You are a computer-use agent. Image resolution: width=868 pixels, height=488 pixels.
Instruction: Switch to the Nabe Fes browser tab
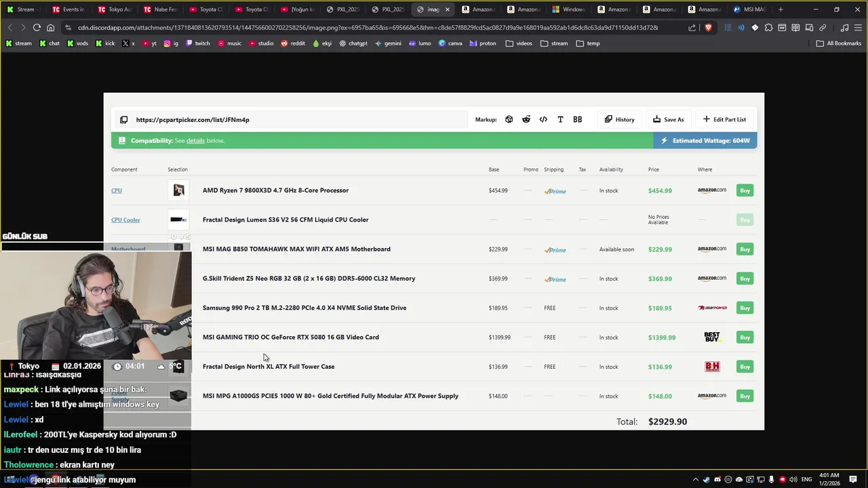(160, 9)
